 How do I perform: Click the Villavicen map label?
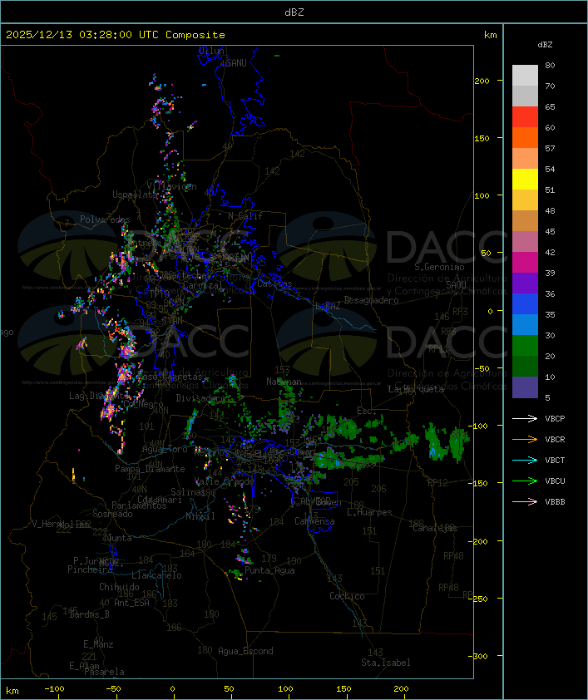pos(172,186)
